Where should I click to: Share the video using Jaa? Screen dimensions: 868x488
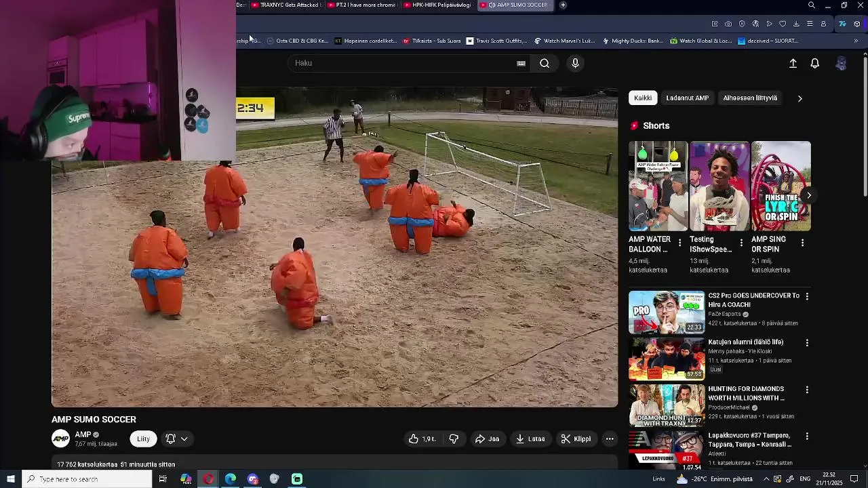pos(487,439)
